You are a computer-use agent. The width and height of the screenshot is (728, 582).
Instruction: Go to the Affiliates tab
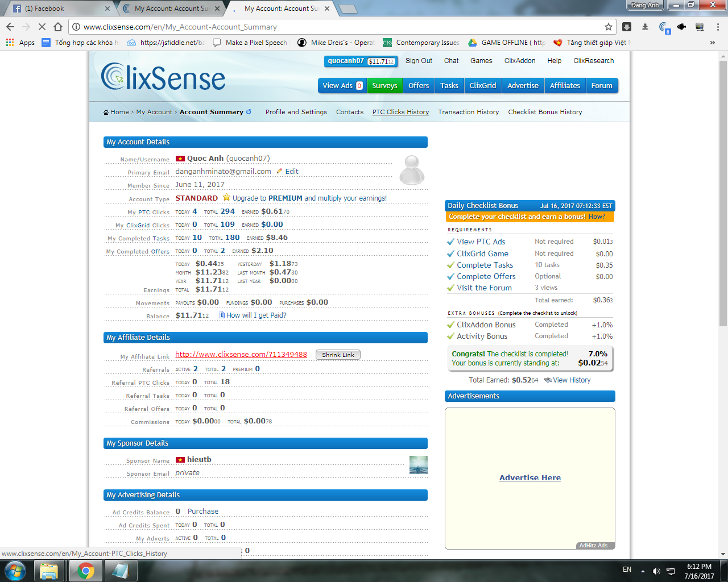point(565,86)
